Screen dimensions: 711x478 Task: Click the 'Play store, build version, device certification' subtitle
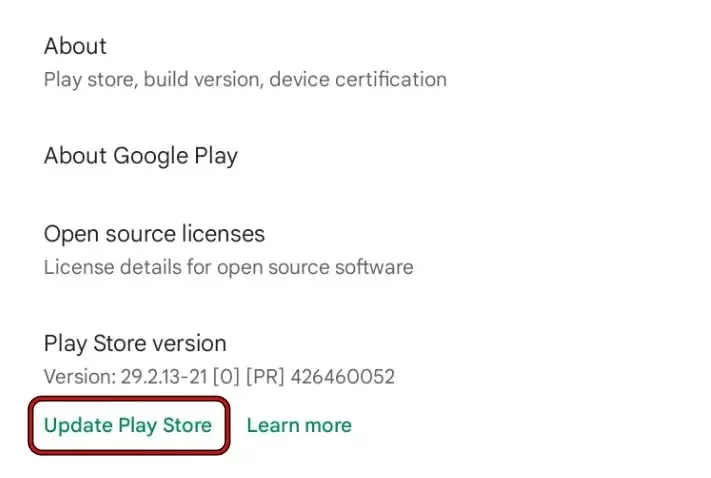pyautogui.click(x=245, y=79)
